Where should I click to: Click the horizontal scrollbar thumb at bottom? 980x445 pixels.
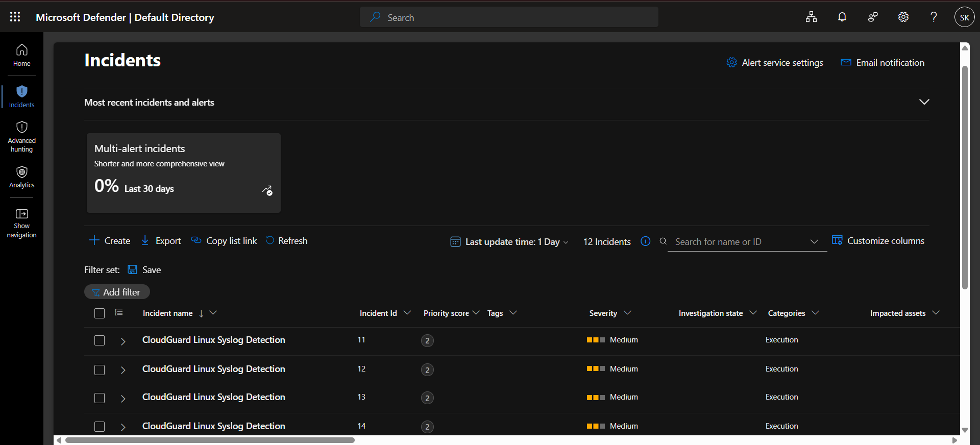pyautogui.click(x=210, y=440)
